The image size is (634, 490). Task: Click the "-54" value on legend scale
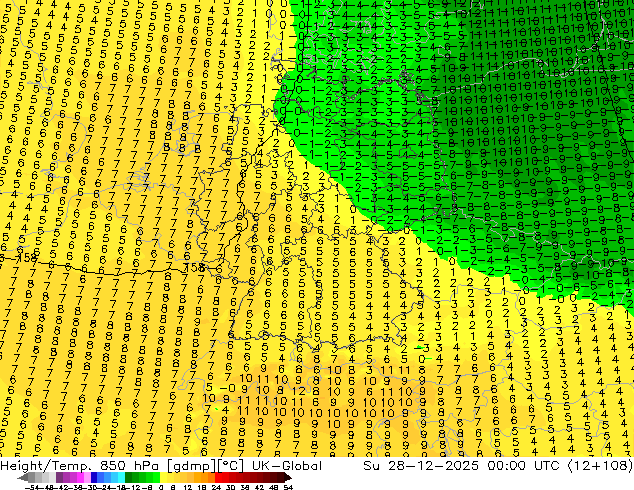coord(32,487)
